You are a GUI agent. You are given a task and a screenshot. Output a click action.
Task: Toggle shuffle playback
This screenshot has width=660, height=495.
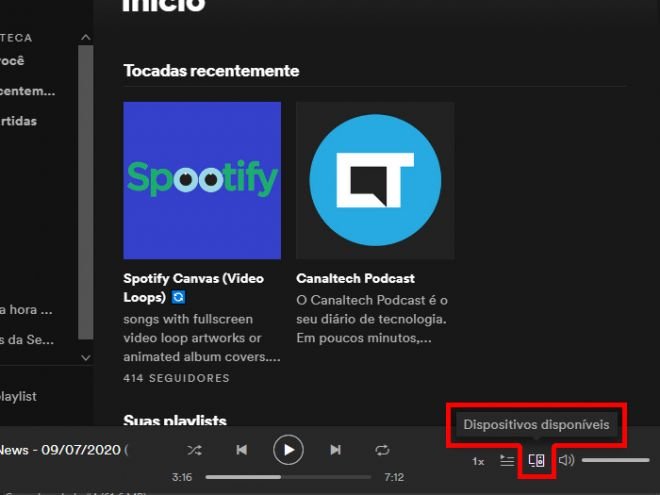[x=194, y=450]
